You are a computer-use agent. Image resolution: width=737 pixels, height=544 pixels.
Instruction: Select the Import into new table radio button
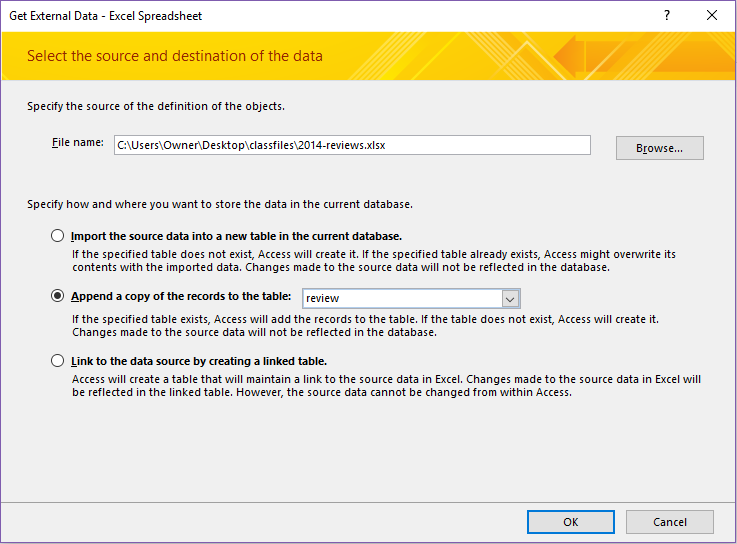click(x=57, y=236)
